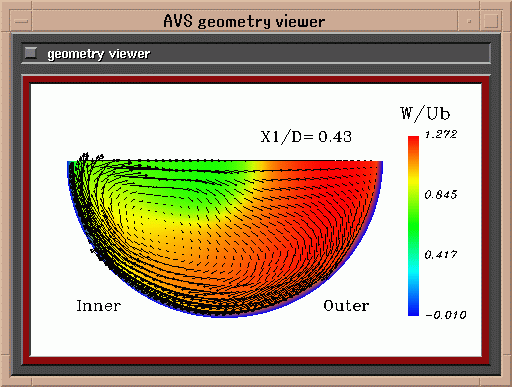The height and width of the screenshot is (387, 512).
Task: Click the square maximize icon in title bar
Action: coord(490,21)
